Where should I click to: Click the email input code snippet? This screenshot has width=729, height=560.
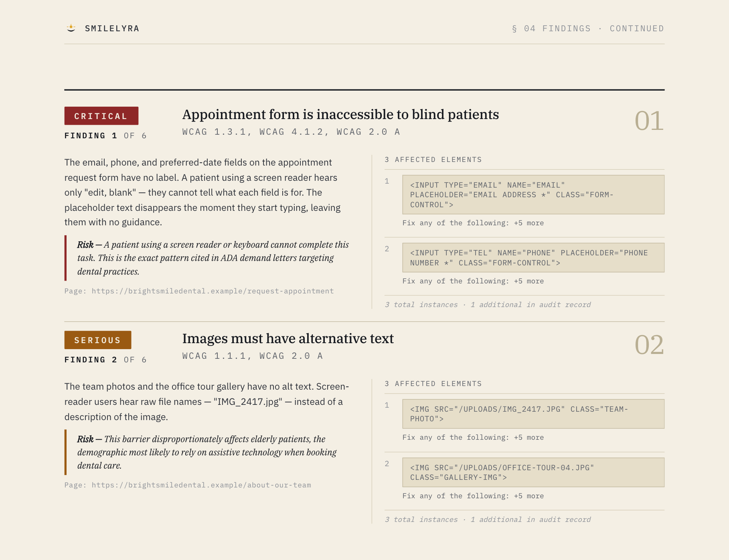tap(533, 195)
